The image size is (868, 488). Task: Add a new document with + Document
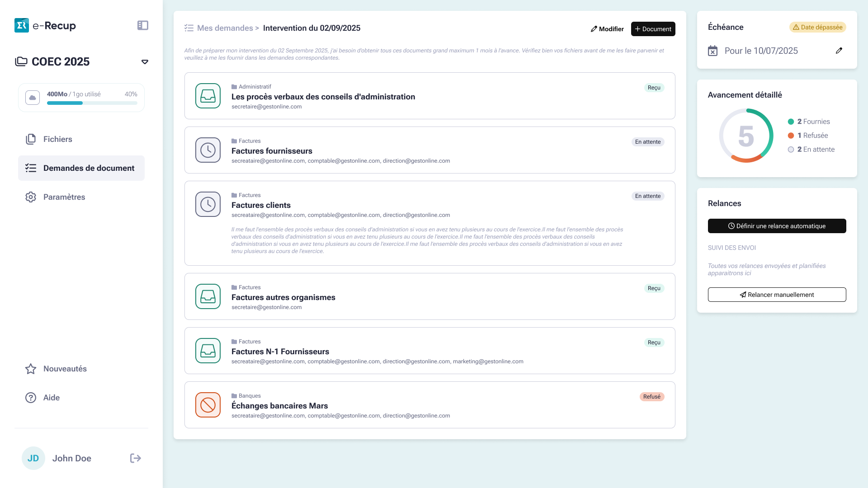(x=653, y=29)
